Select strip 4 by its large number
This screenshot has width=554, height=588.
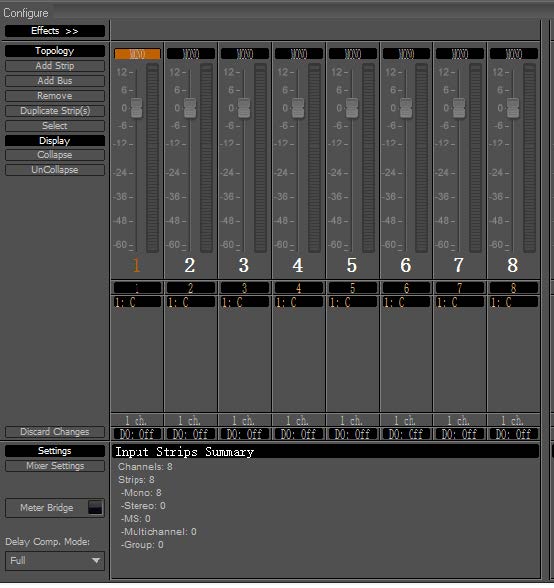pos(298,266)
